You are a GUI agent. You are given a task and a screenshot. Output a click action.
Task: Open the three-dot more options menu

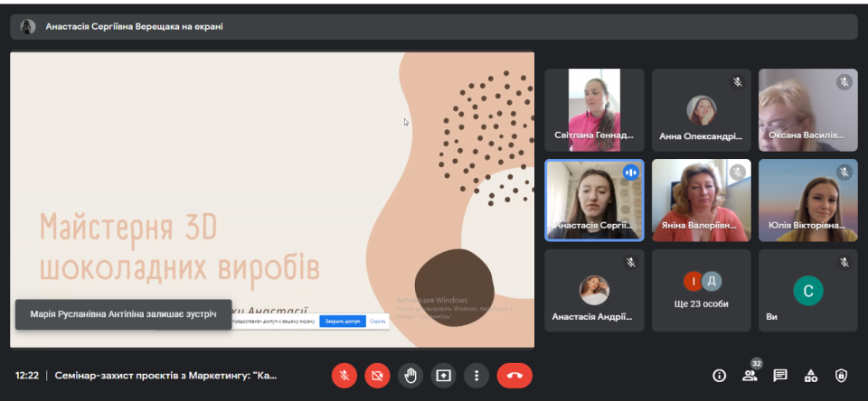(x=476, y=376)
